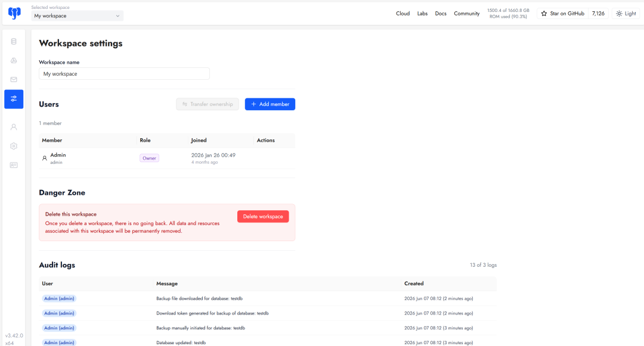Click Admin tag on Download token generated row
Image resolution: width=644 pixels, height=346 pixels.
tap(59, 313)
